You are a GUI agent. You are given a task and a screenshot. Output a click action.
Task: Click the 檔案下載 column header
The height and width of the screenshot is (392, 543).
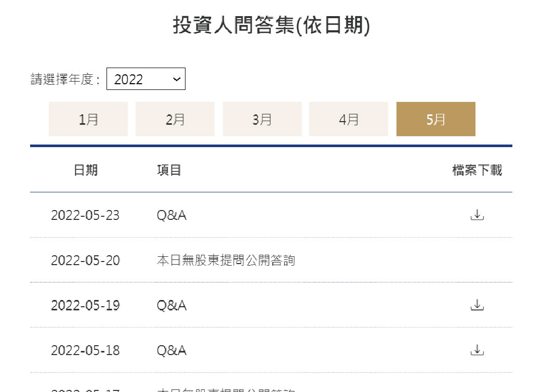tap(478, 170)
